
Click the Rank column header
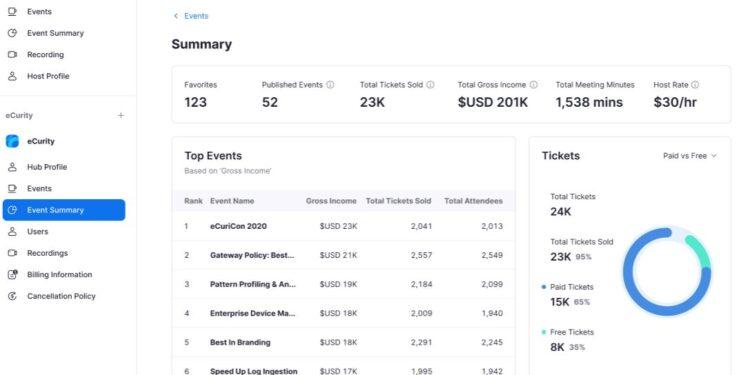(193, 201)
